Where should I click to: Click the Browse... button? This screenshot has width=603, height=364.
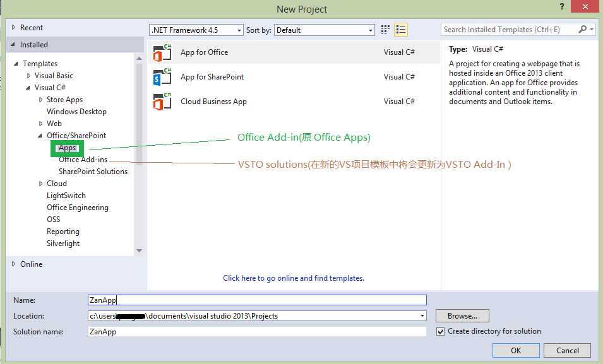coord(462,316)
